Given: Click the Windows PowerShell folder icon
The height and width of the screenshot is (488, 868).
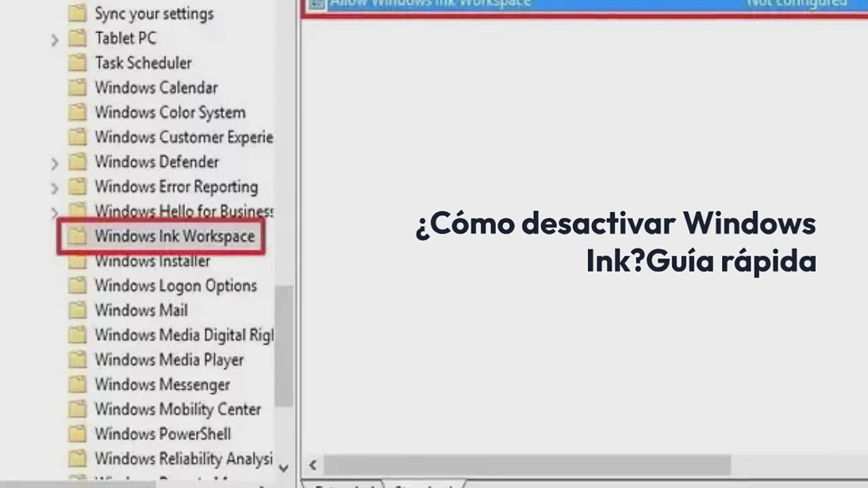Looking at the screenshot, I should 77,434.
